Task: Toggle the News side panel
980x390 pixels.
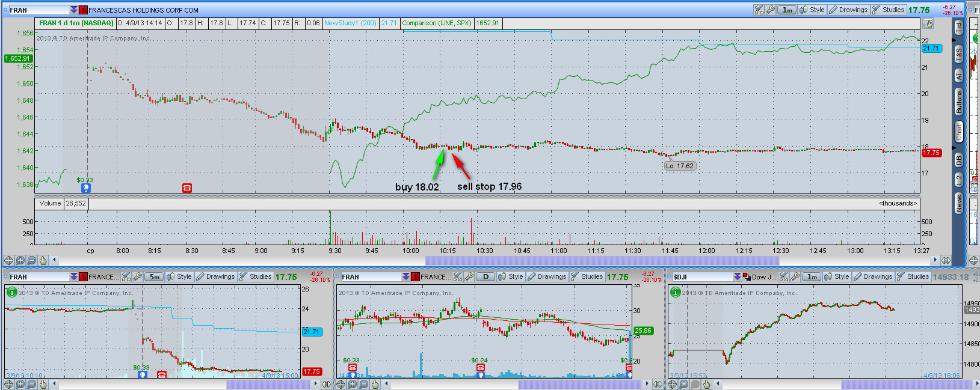Action: coord(959,203)
